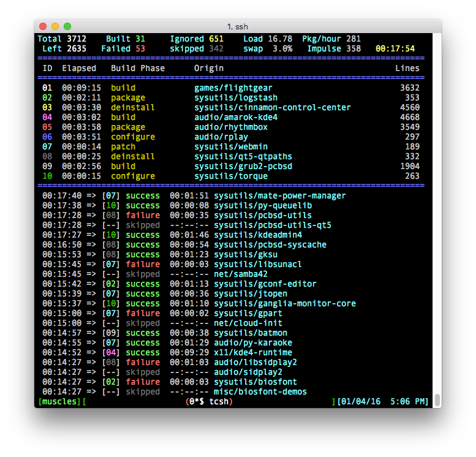Click the yellow minimize window button
Screen dimensions: 476x457
click(55, 26)
